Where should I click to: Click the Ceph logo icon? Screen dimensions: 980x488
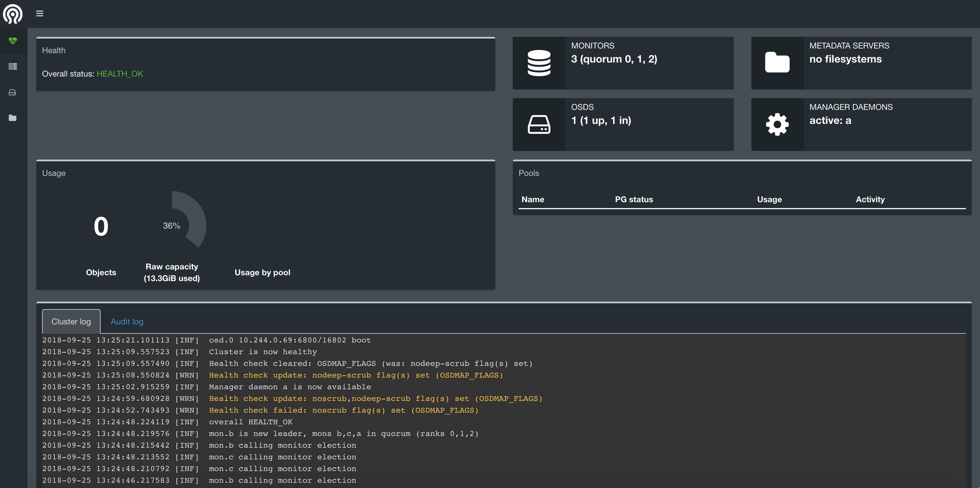[13, 14]
